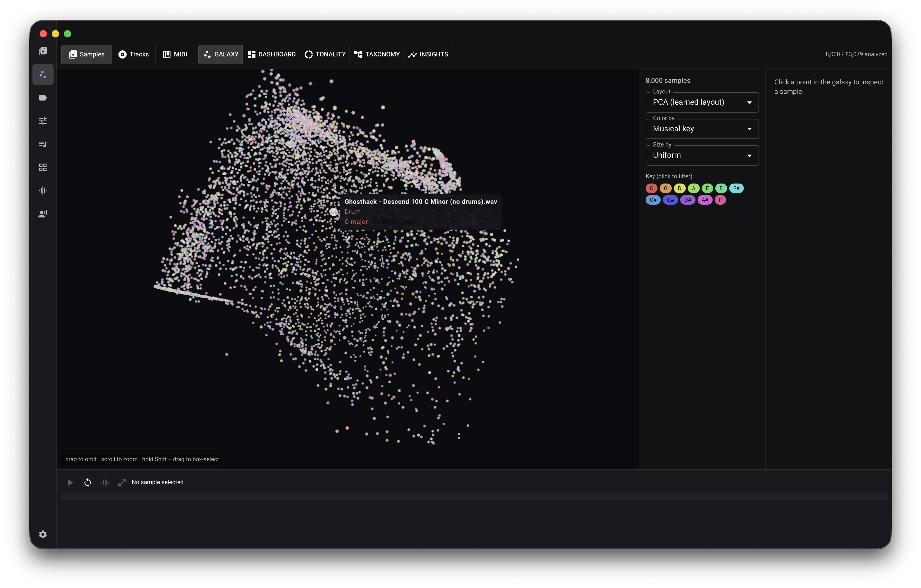The width and height of the screenshot is (921, 588).
Task: Filter by key F chip
Action: 720,200
